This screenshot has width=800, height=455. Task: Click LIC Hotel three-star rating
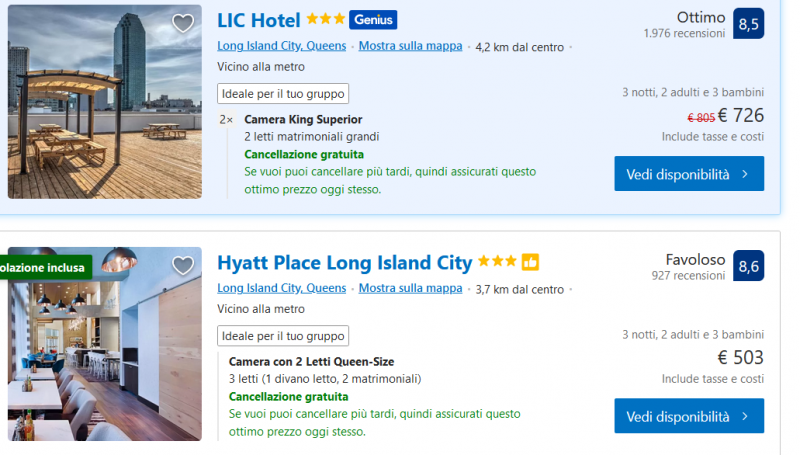point(326,20)
